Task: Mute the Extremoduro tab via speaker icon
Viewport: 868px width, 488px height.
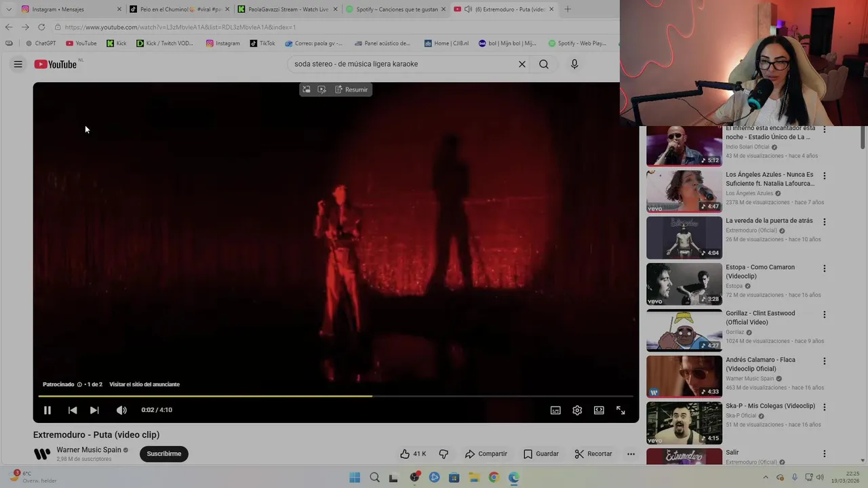Action: pyautogui.click(x=468, y=9)
